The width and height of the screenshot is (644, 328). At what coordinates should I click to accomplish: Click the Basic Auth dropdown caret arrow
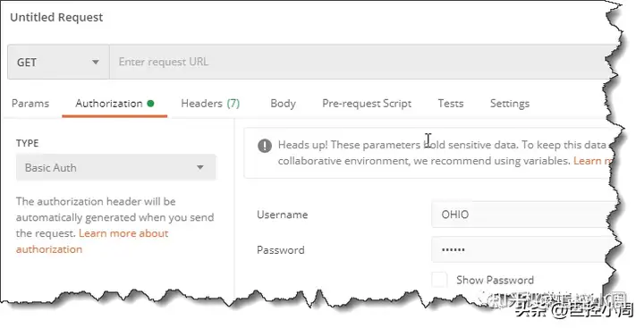tap(200, 167)
